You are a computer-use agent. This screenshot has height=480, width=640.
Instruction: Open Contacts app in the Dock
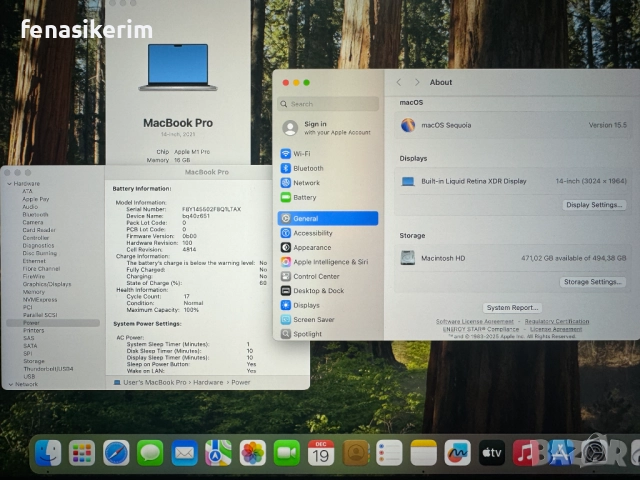355,453
